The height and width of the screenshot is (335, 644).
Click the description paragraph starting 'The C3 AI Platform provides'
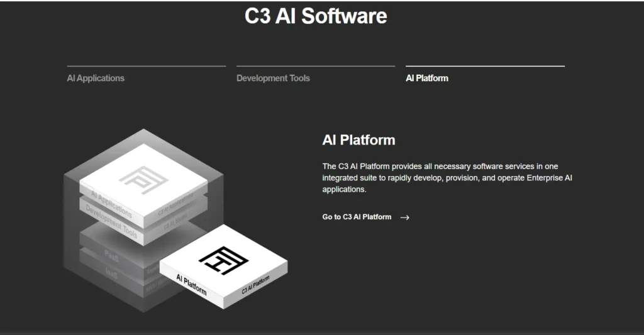click(x=447, y=178)
